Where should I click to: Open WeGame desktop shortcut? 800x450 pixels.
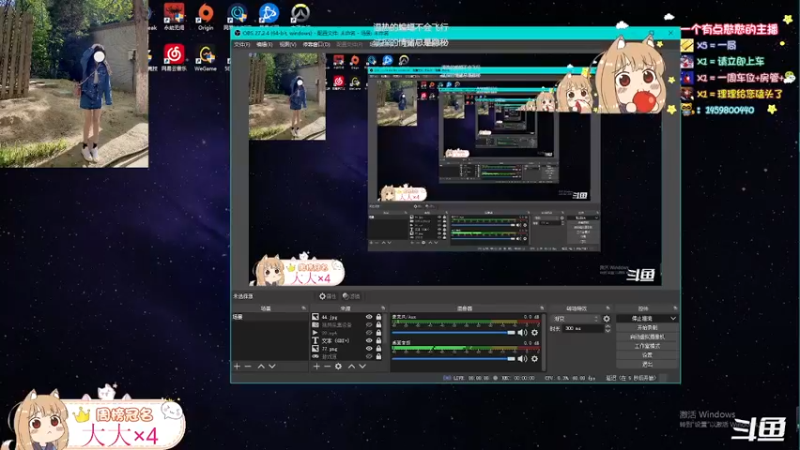point(206,58)
